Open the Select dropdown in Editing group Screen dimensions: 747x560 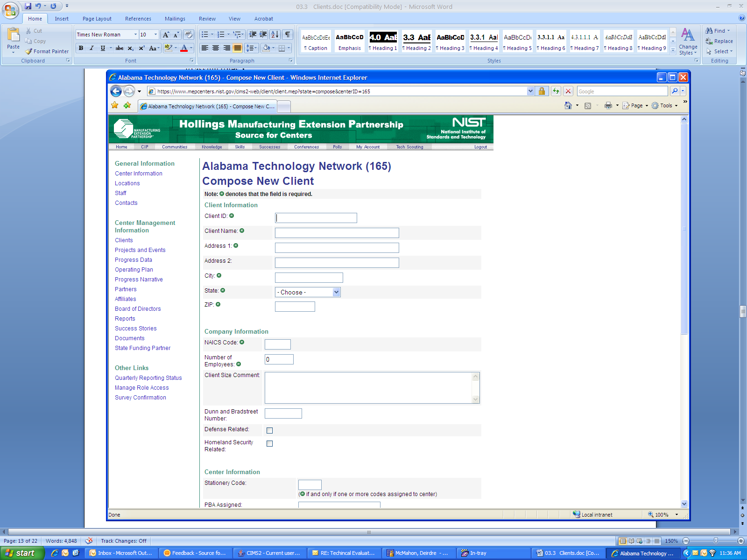coord(719,51)
